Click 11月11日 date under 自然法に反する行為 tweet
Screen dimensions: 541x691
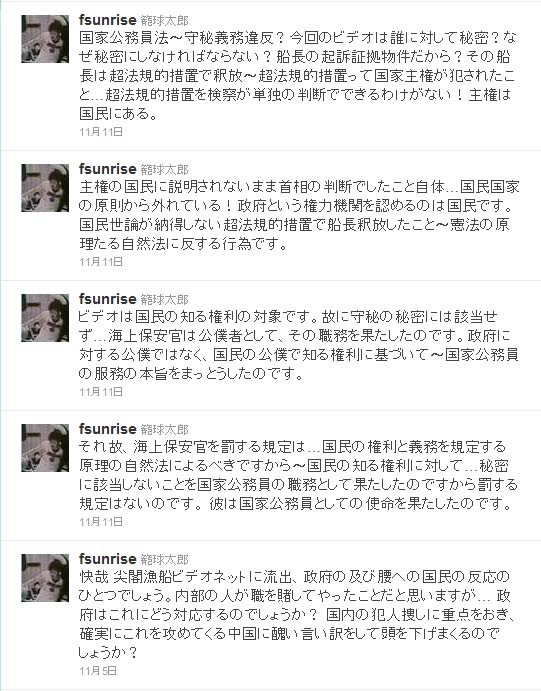point(101,262)
